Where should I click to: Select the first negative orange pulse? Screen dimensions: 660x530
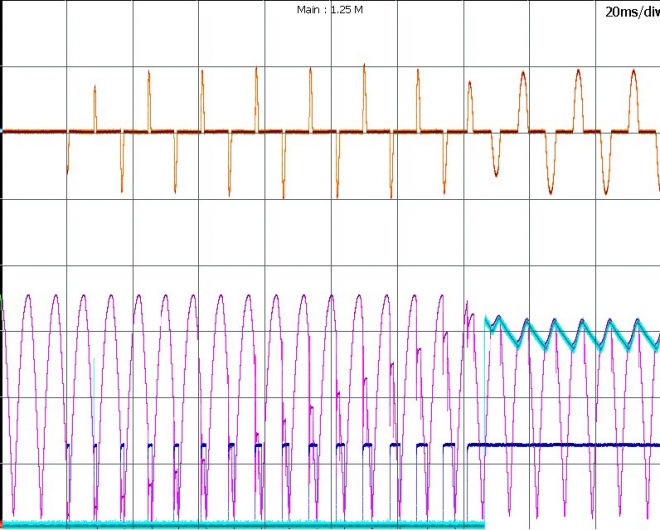click(68, 160)
